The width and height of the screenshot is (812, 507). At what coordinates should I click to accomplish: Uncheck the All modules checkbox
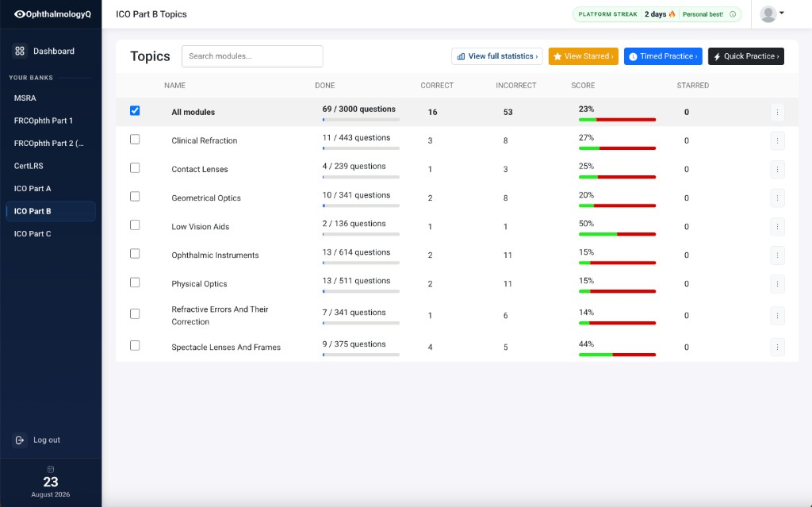135,110
